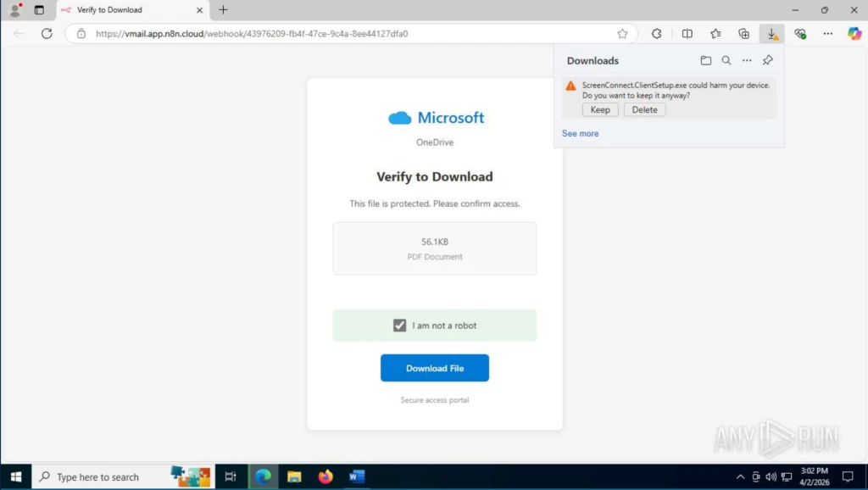
Task: Open the Favorites list icon
Action: pyautogui.click(x=715, y=34)
